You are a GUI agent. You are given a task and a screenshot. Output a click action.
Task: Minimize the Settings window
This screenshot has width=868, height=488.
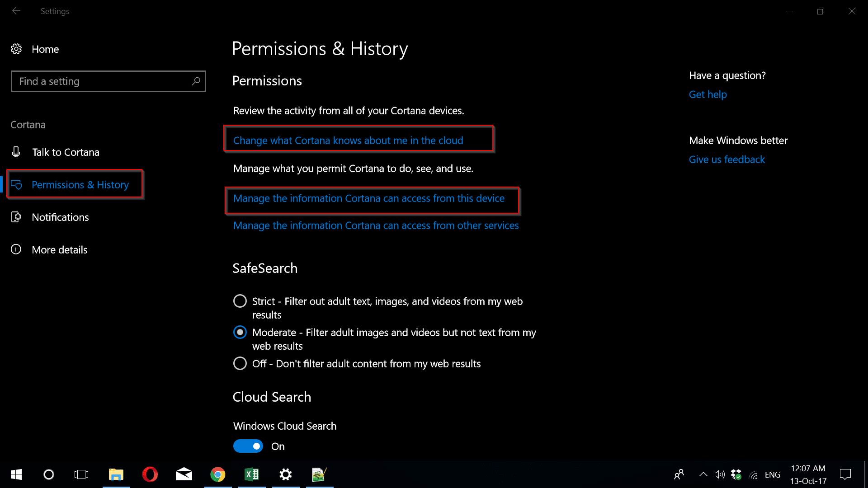[789, 11]
